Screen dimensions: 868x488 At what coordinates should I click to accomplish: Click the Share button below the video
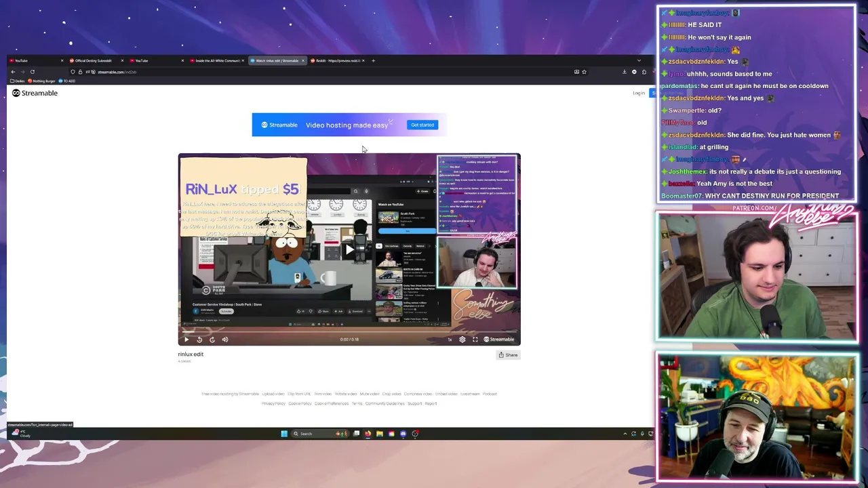click(x=508, y=354)
